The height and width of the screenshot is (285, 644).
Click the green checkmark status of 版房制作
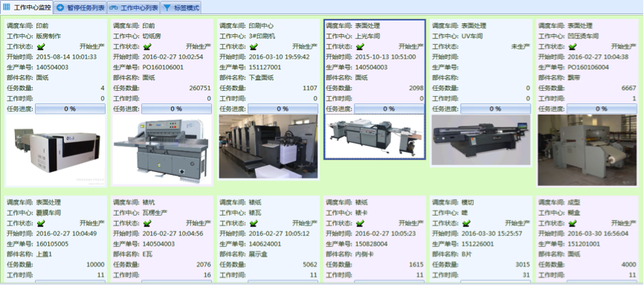point(41,46)
